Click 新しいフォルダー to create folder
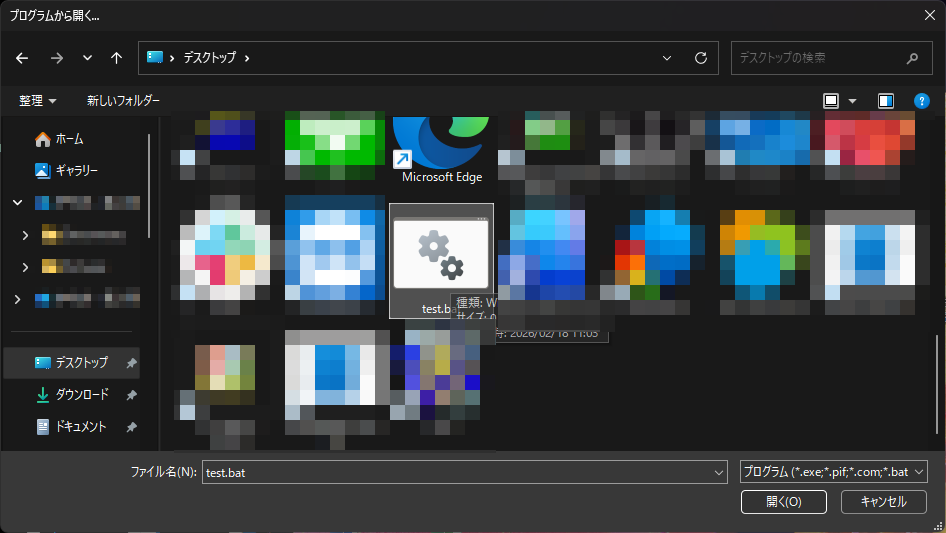946x533 pixels. click(123, 101)
